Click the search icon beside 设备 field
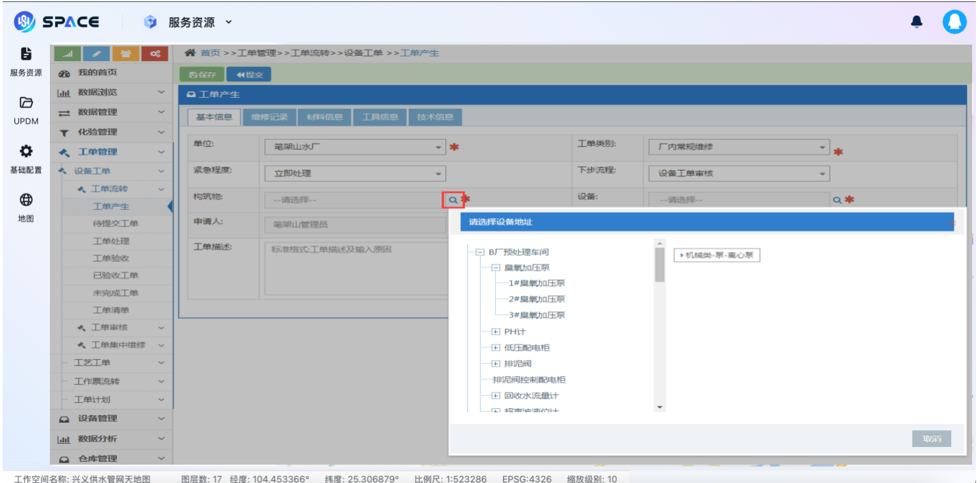 pos(837,200)
